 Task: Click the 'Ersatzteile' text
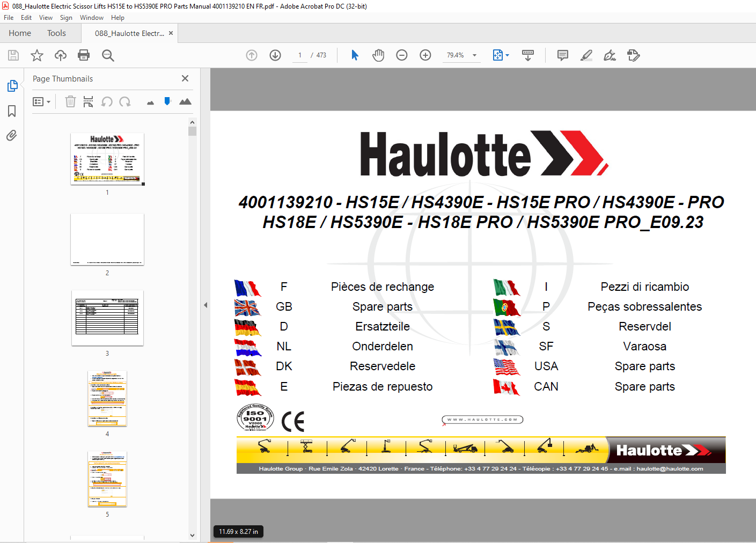click(383, 326)
